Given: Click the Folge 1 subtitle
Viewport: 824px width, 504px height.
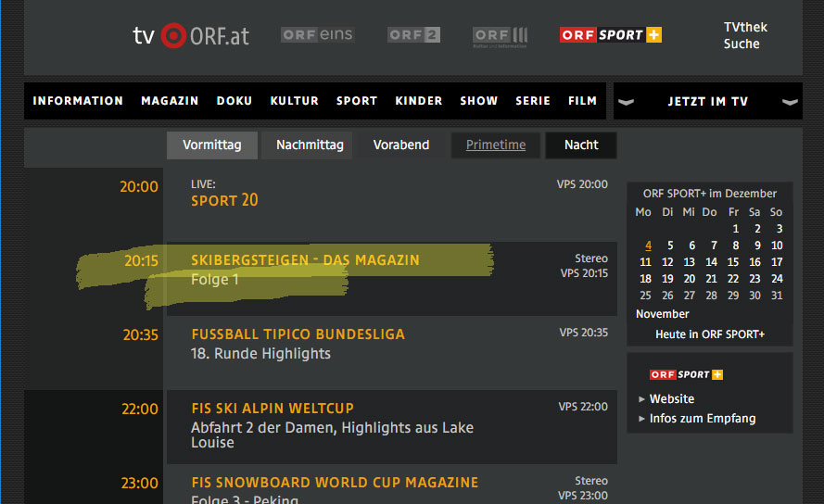Looking at the screenshot, I should 214,280.
